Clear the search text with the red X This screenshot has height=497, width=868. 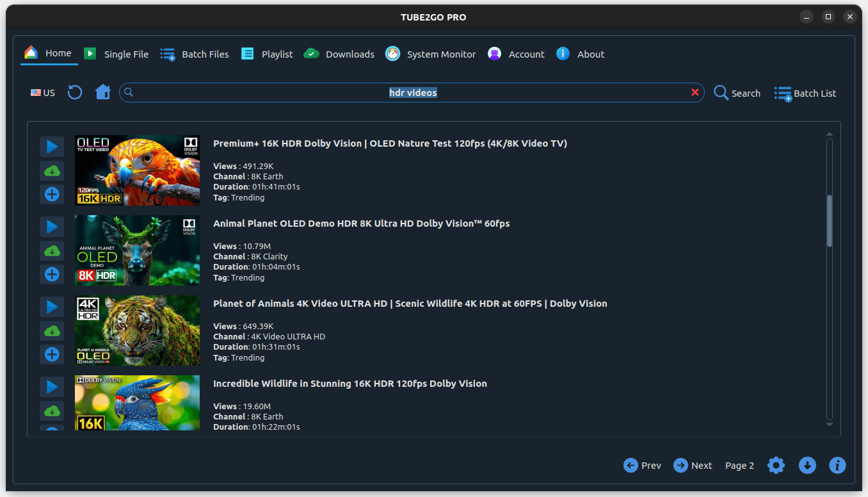695,93
